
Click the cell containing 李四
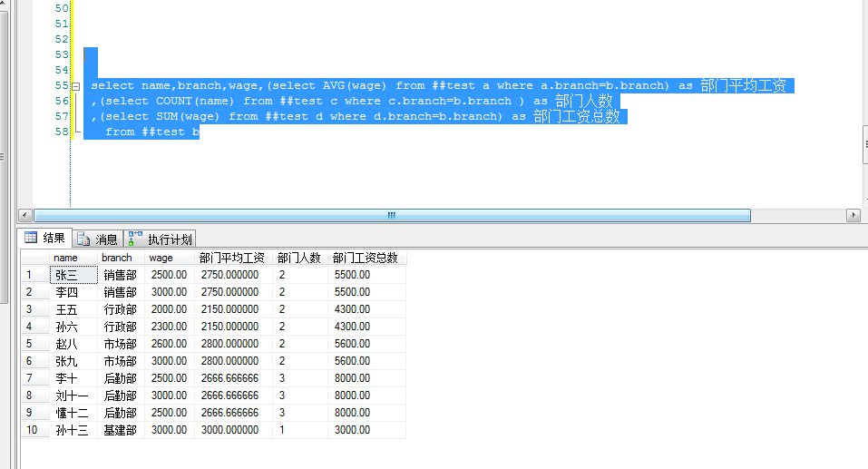point(73,292)
